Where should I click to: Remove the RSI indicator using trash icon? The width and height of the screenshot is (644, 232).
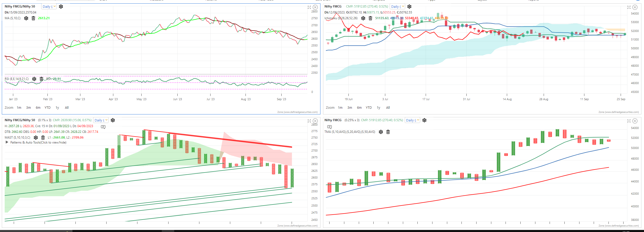pos(41,79)
